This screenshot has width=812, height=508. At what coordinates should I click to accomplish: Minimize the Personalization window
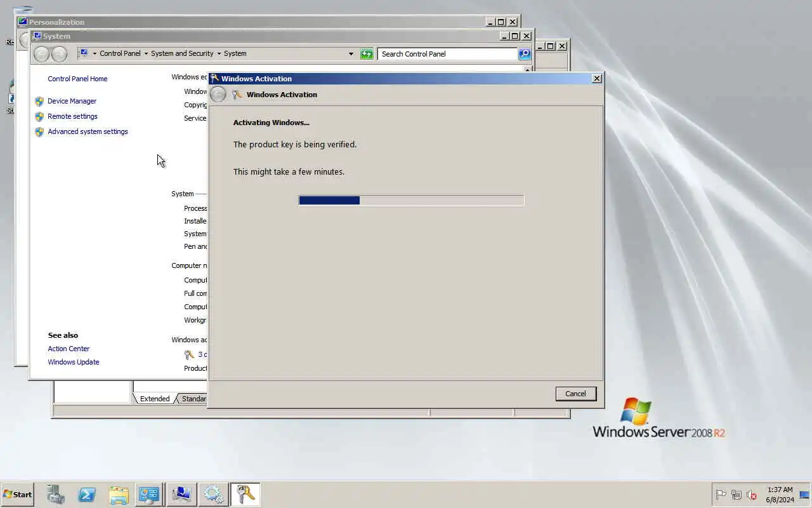[490, 22]
